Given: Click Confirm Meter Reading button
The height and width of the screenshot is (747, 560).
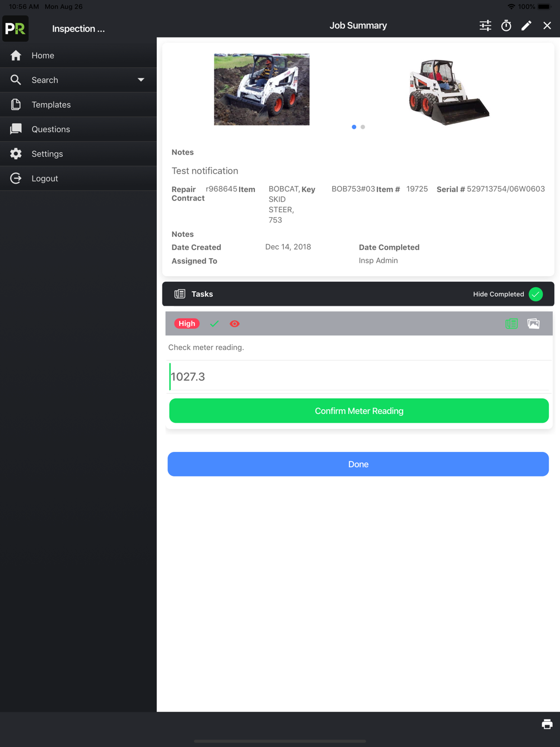Looking at the screenshot, I should (359, 411).
